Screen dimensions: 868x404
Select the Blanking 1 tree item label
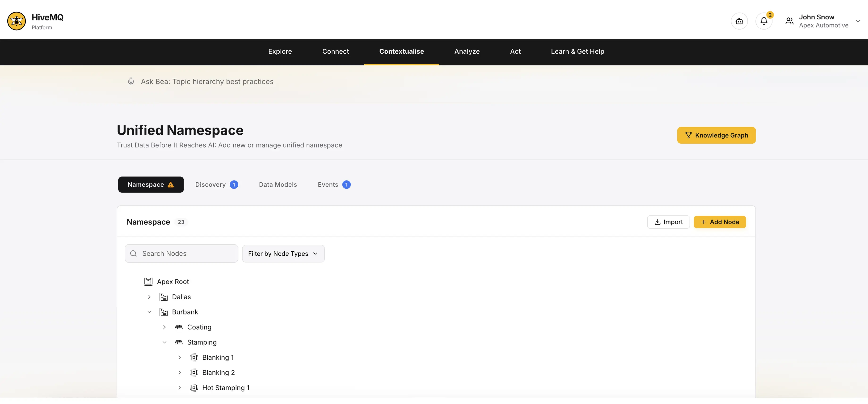click(x=218, y=357)
